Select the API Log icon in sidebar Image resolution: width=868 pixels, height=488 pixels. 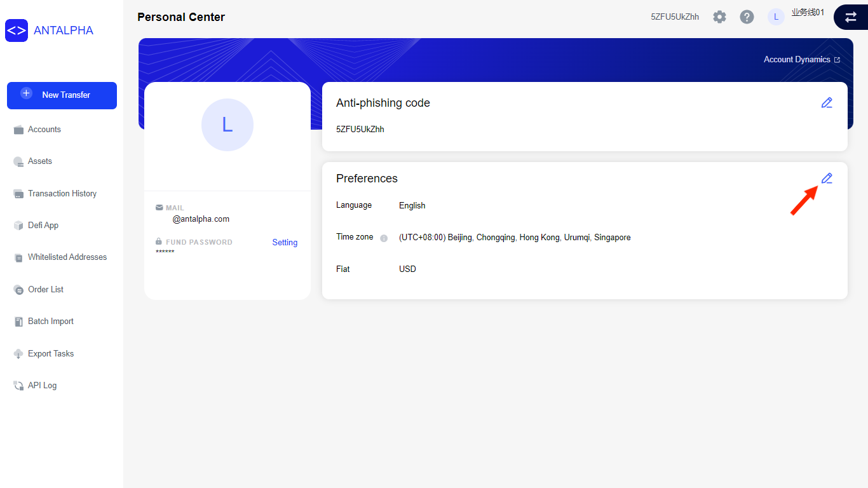click(18, 385)
